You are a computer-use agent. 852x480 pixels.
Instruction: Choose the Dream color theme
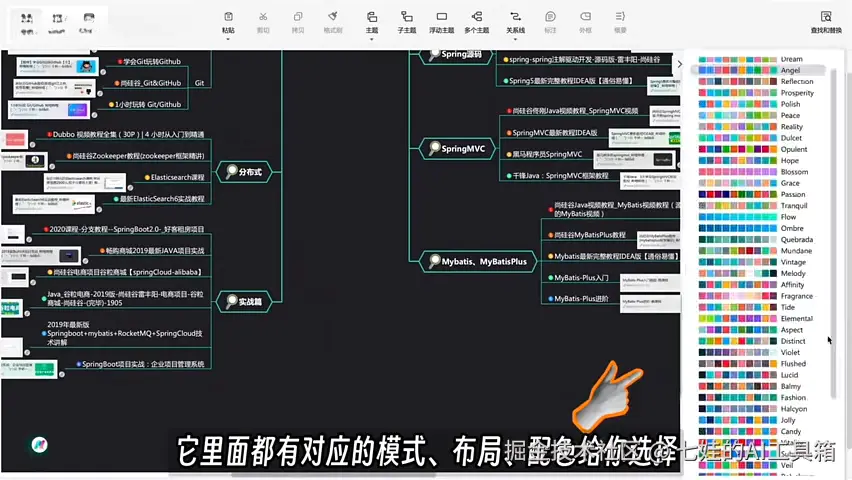click(x=750, y=59)
